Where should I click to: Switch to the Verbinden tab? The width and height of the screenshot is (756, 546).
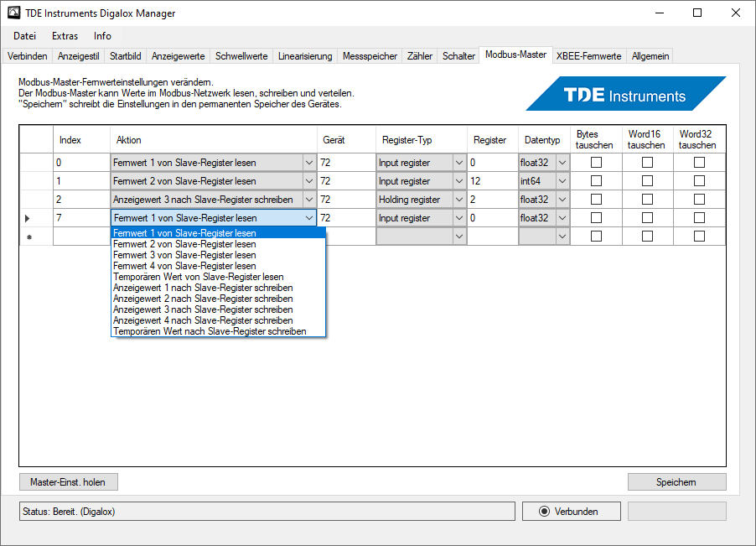click(x=28, y=56)
